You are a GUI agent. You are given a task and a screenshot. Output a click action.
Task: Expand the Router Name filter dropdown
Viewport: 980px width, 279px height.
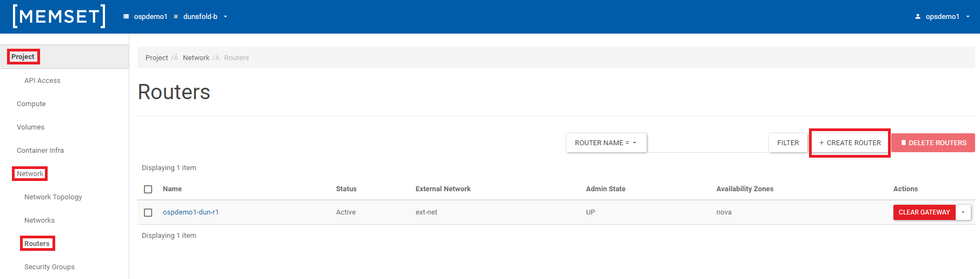pos(606,143)
